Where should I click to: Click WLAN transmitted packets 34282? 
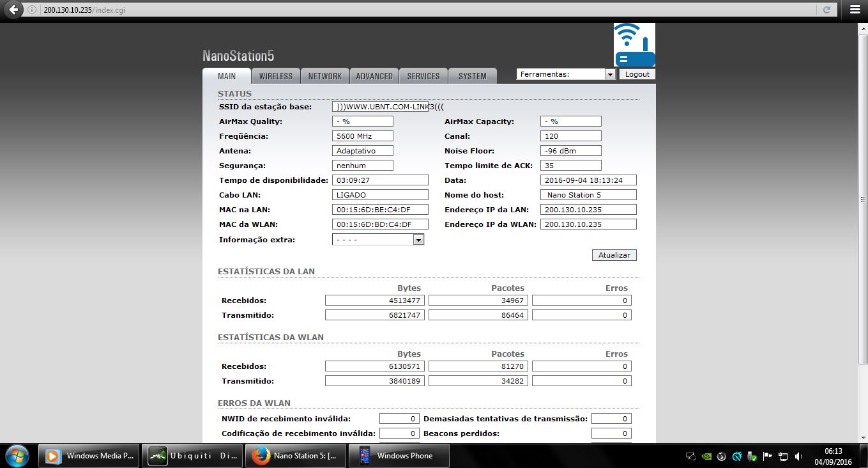478,381
